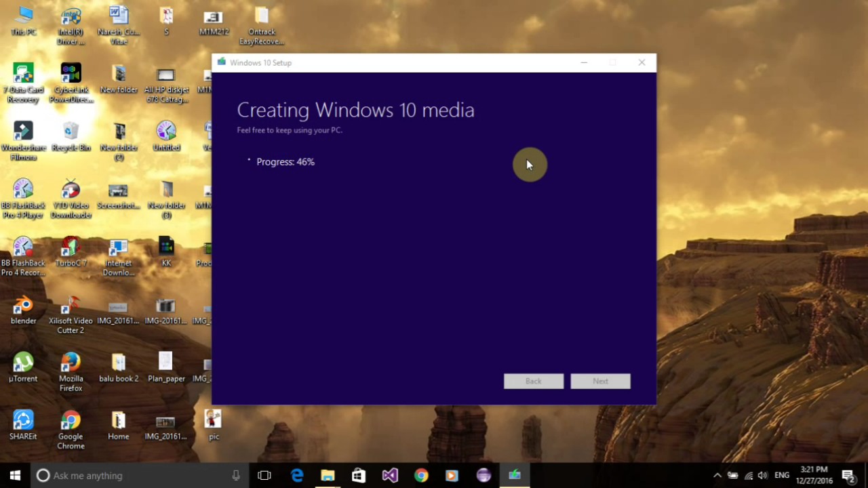Select the balu book 2 file

(119, 367)
